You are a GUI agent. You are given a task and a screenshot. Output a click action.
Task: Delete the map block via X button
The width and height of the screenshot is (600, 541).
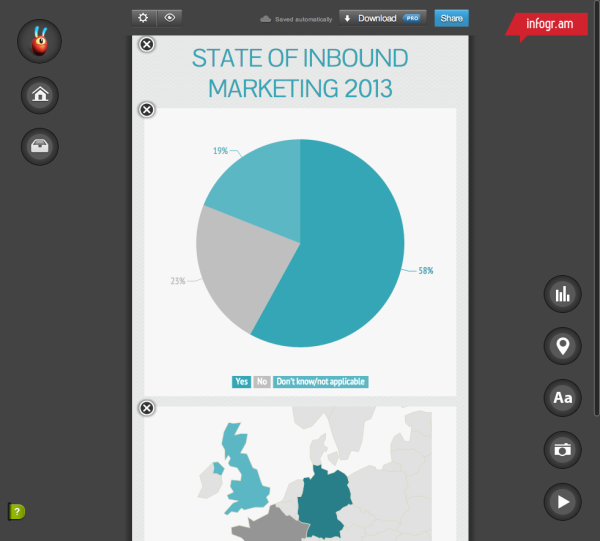click(147, 408)
